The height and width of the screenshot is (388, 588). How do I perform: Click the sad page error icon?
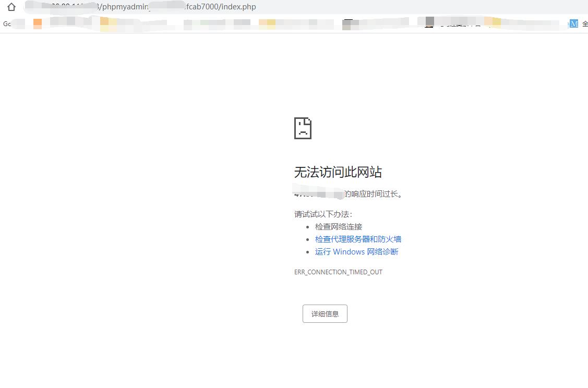(x=303, y=128)
